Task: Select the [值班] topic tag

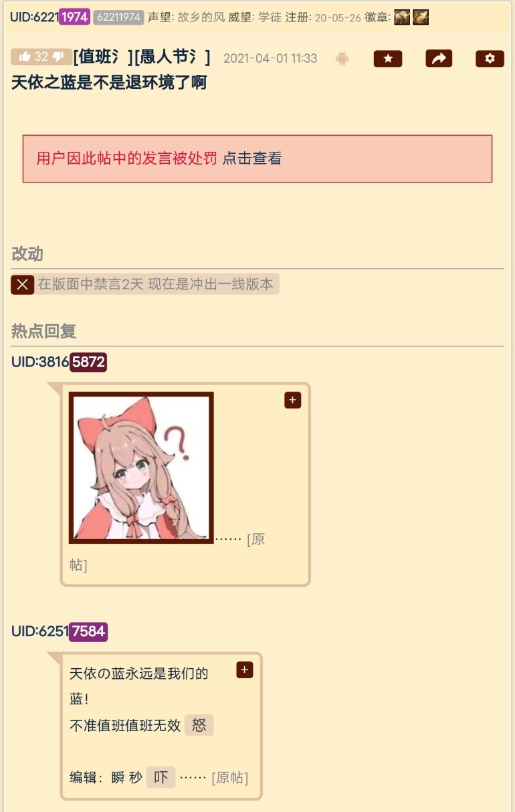Action: [x=102, y=58]
